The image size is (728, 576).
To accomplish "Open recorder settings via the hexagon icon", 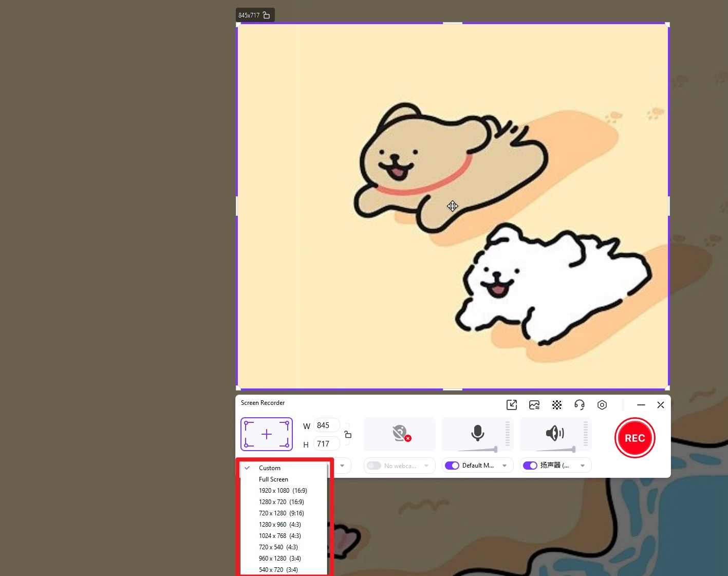I will tap(602, 405).
